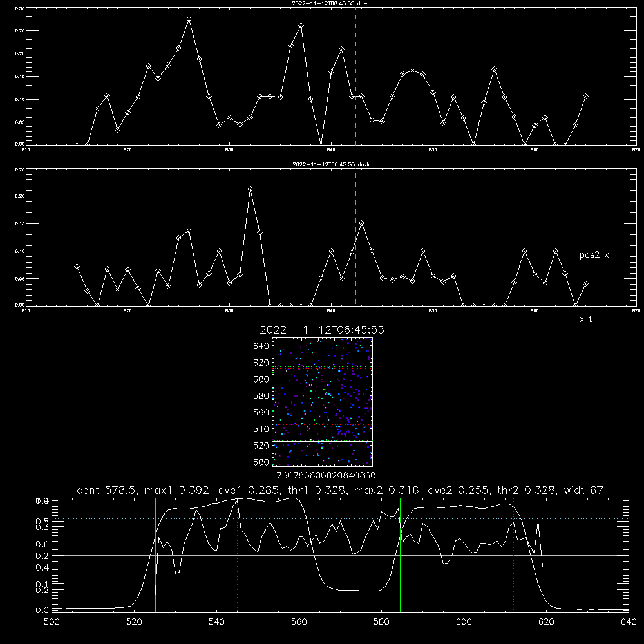The height and width of the screenshot is (644, 644).
Task: Open the colored event-map thumbnail image
Action: tap(322, 402)
